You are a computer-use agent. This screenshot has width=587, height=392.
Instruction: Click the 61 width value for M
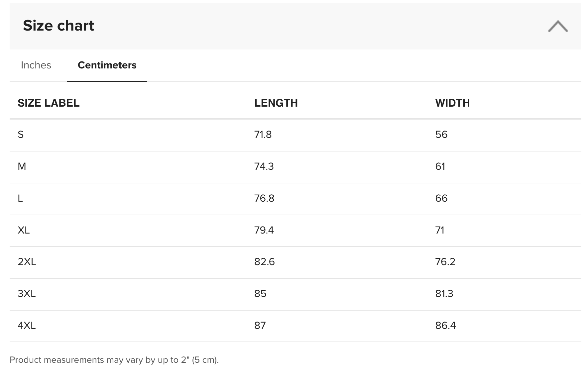[440, 166]
